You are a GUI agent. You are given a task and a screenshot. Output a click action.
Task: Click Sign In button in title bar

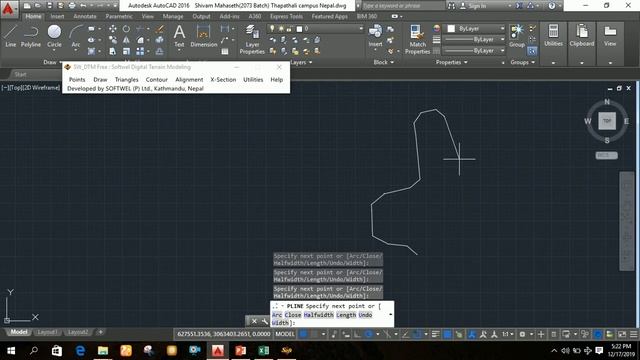coord(473,6)
